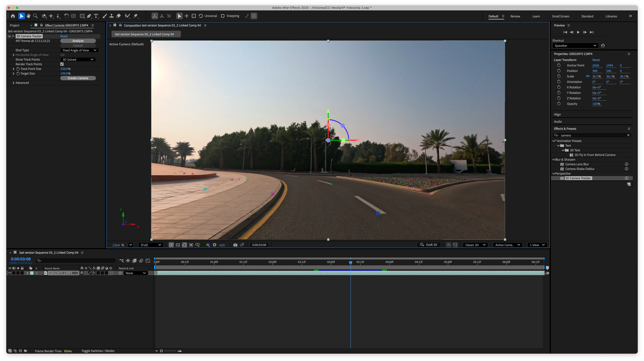Hide the GX010973 2.MP4 layer with the eye icon
The height and width of the screenshot is (361, 644).
10,273
